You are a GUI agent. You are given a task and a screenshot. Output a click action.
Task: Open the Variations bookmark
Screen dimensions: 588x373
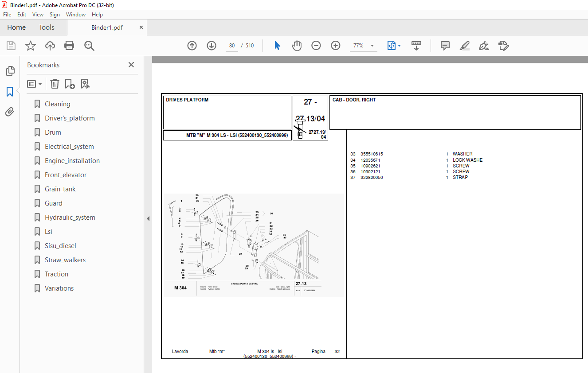tap(59, 288)
